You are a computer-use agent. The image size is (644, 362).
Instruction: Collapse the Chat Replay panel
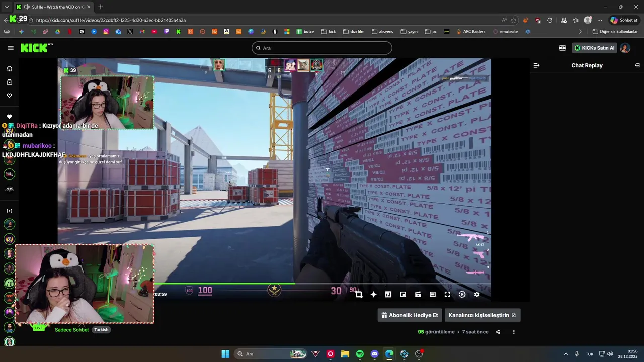click(x=637, y=65)
